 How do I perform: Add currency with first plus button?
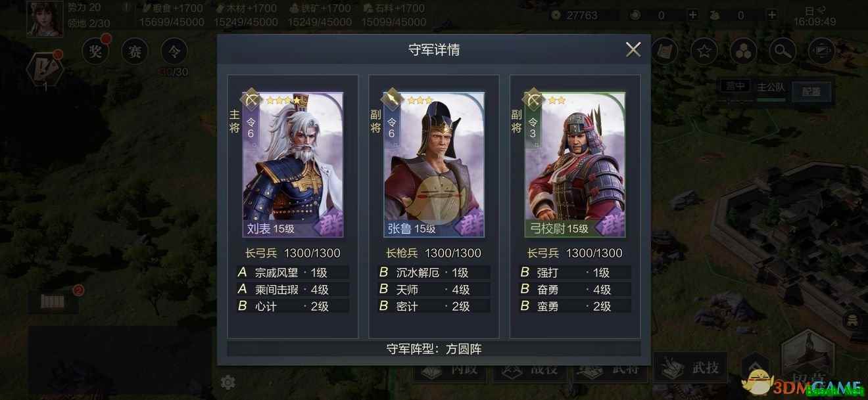coord(693,15)
